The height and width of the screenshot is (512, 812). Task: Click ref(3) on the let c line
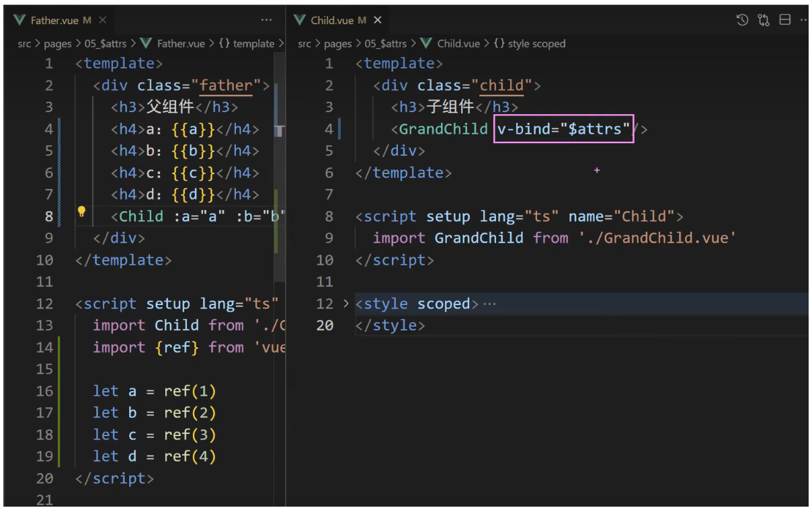click(190, 435)
